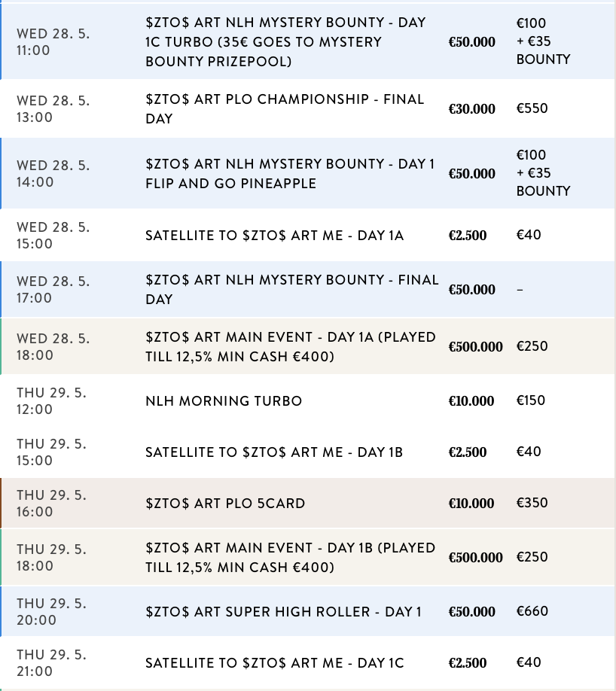This screenshot has height=691, width=616.
Task: Click the €660 Super High Roller buy-in
Action: 532,611
